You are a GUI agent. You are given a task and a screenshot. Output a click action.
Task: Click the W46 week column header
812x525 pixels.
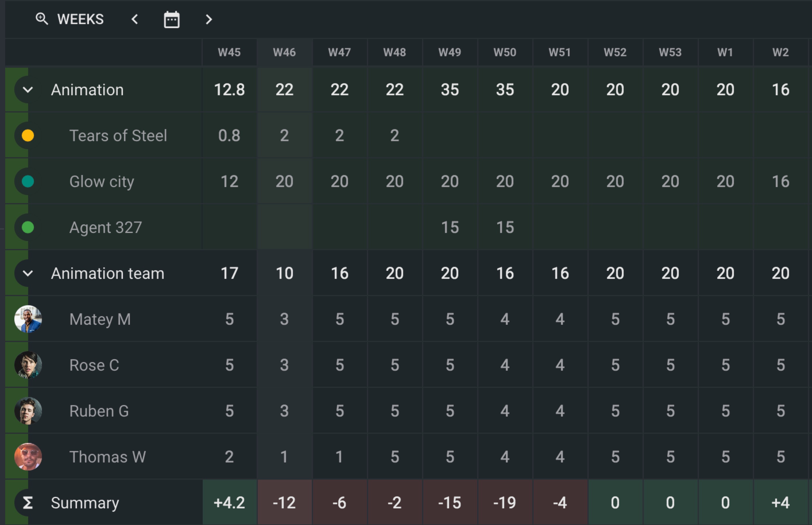tap(284, 52)
